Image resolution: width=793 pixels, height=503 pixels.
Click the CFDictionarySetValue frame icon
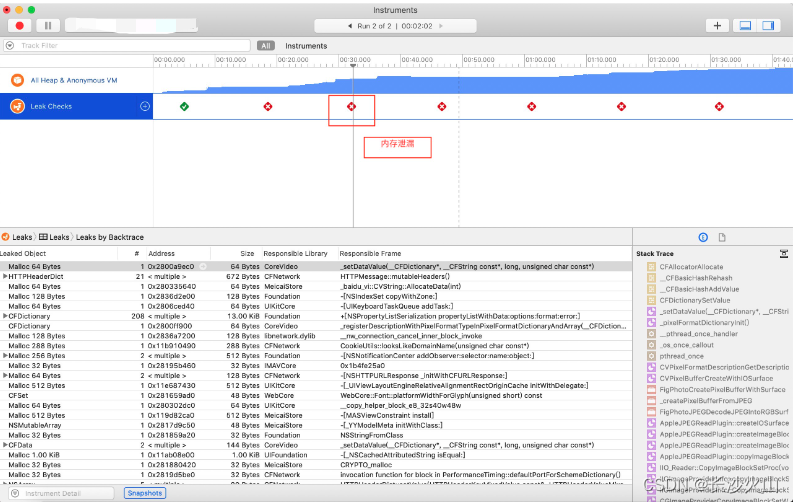click(651, 300)
